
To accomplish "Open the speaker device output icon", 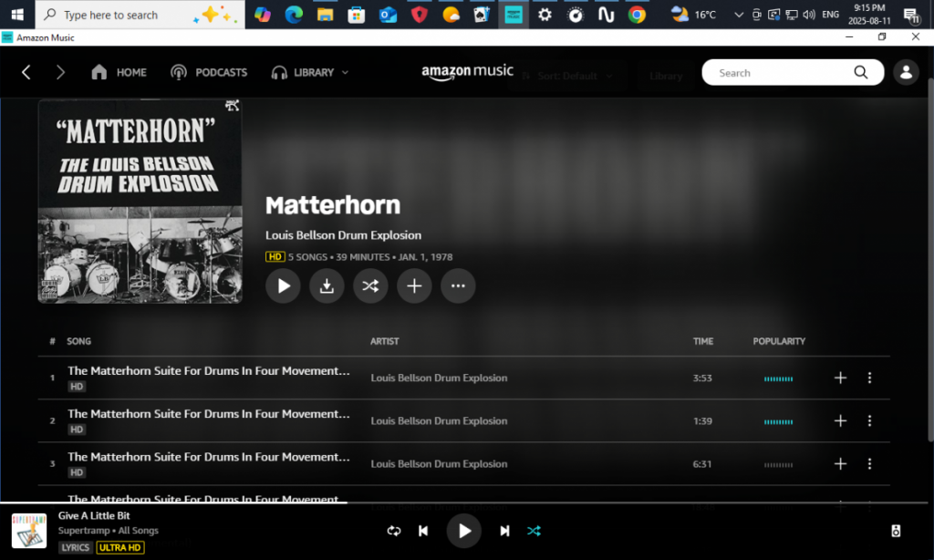I will pos(896,531).
